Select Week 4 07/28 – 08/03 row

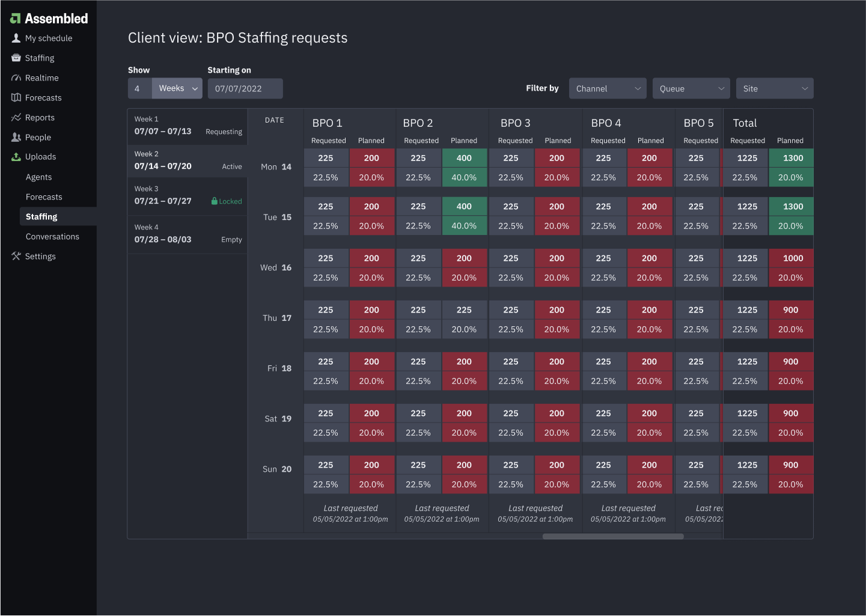pos(188,234)
